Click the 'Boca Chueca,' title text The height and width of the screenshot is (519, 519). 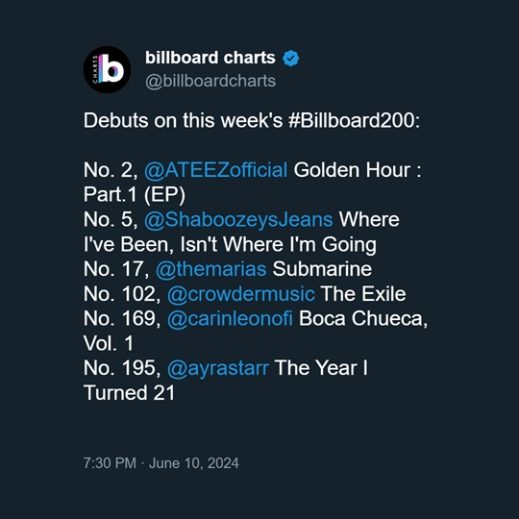363,319
